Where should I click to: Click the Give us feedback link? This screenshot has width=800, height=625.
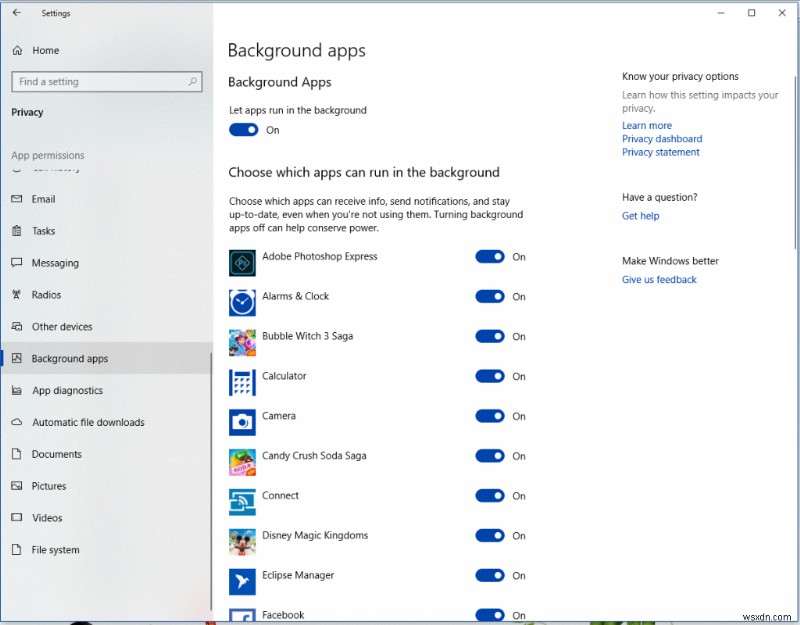point(659,279)
